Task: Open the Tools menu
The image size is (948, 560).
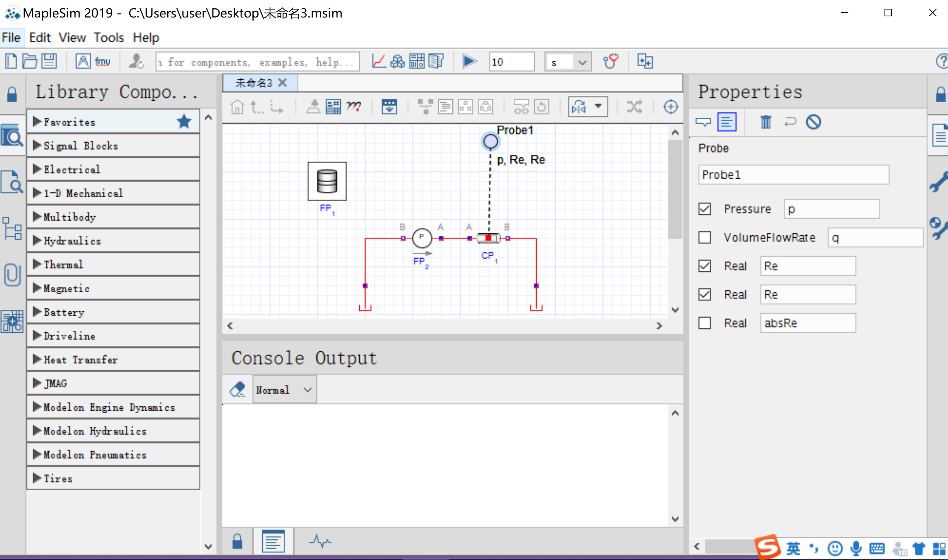Action: coord(109,38)
